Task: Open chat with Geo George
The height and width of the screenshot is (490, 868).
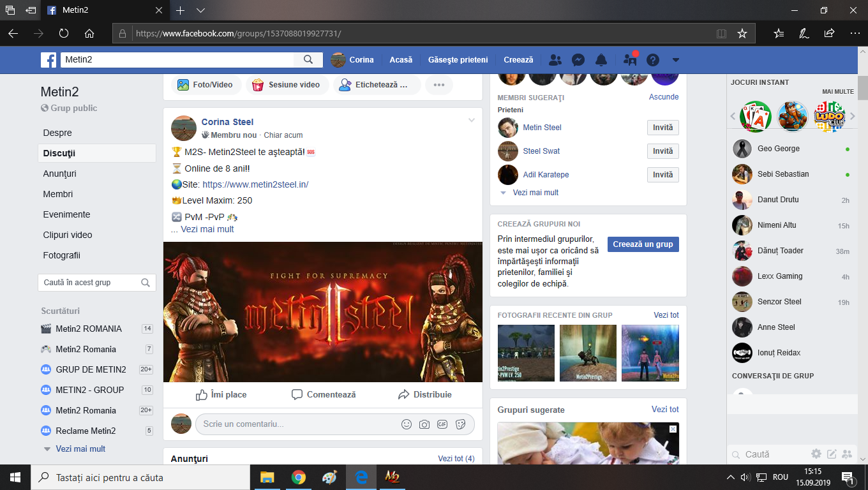Action: (x=791, y=149)
